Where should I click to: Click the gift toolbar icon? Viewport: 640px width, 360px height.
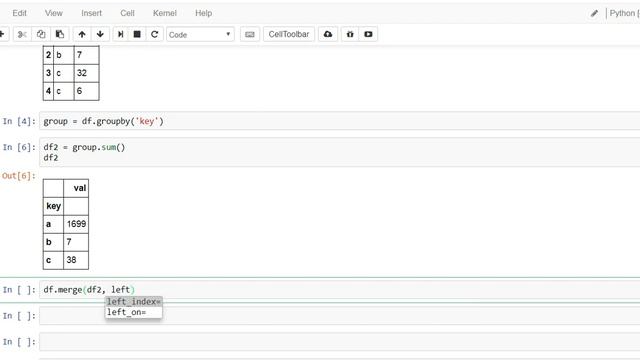350,34
